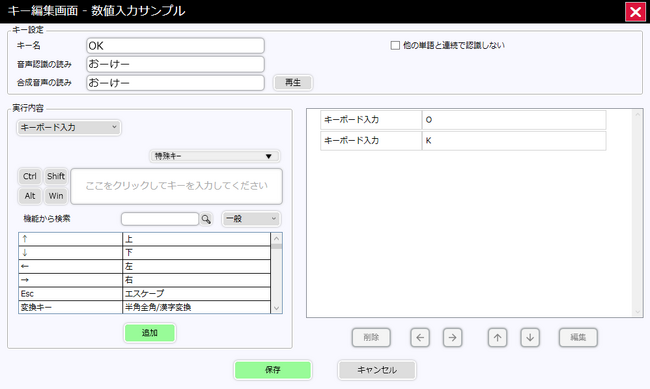
Task: Select the 下 cell in key list
Action: (196, 253)
